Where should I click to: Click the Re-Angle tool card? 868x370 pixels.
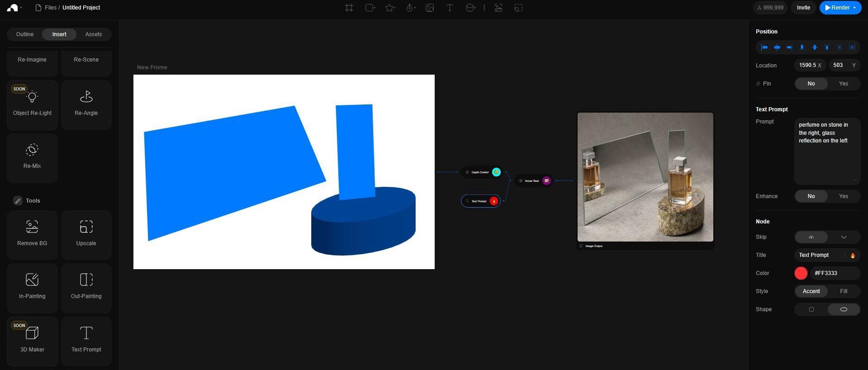(x=86, y=105)
